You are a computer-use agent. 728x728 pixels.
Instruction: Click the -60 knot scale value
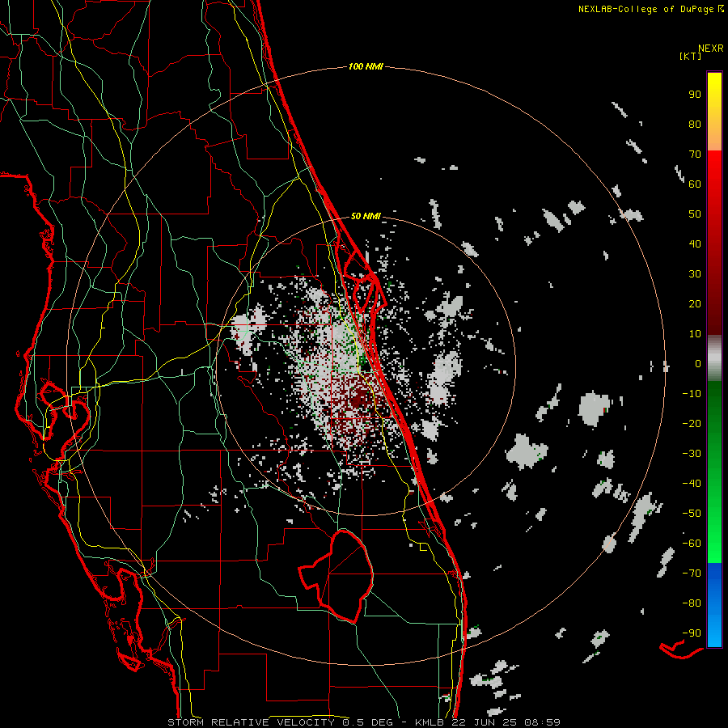pyautogui.click(x=692, y=544)
